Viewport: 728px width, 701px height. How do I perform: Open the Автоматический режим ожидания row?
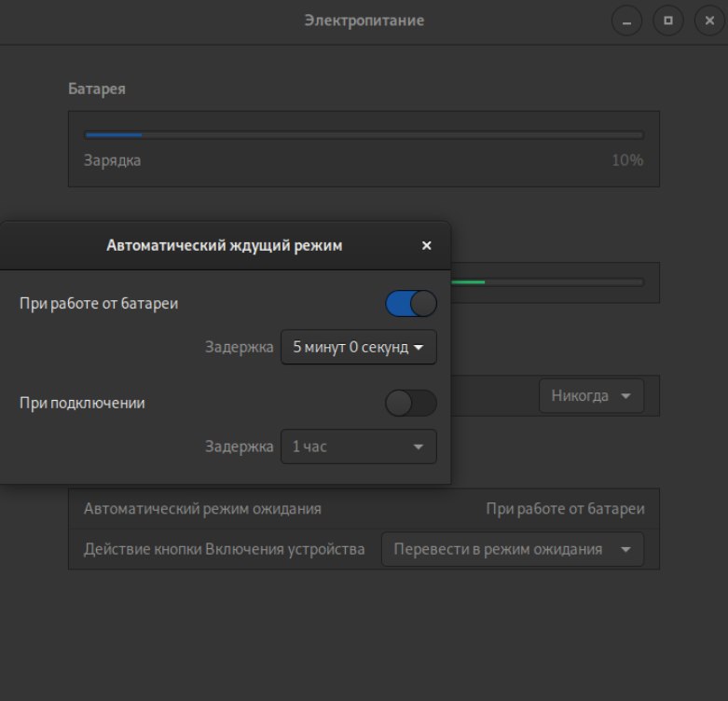coord(364,509)
